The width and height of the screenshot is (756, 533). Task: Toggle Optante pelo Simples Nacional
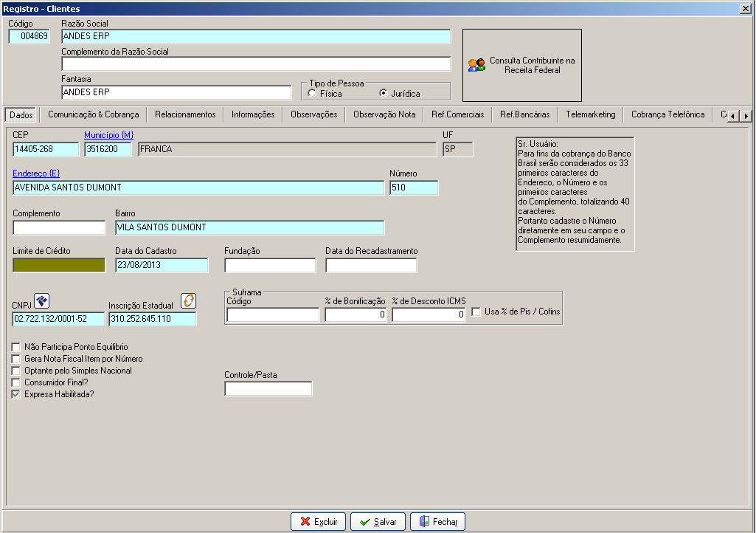click(x=16, y=371)
